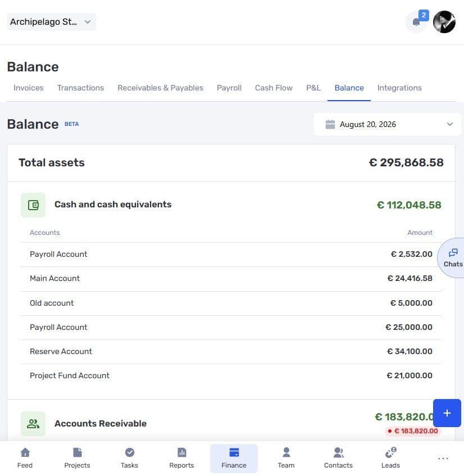
Task: Click the Old account row
Action: click(x=231, y=303)
